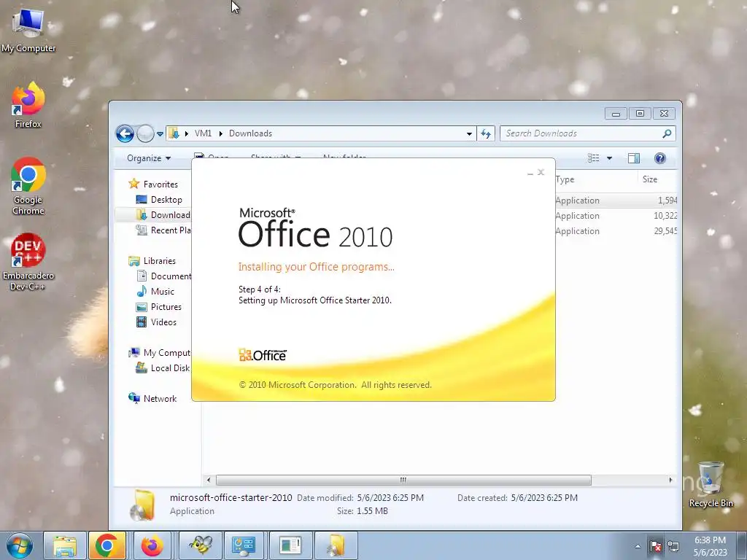Select Libraries in navigation pane
The width and height of the screenshot is (747, 560).
pyautogui.click(x=159, y=261)
